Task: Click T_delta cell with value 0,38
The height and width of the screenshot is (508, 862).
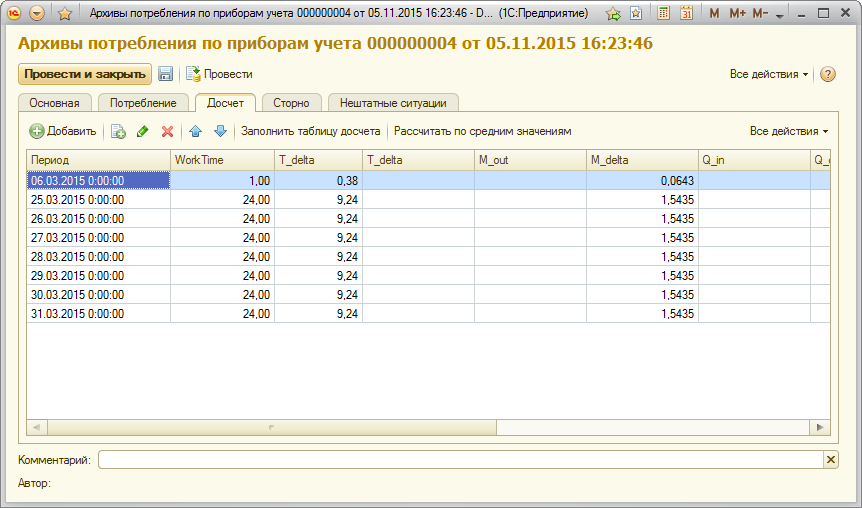Action: pyautogui.click(x=318, y=180)
